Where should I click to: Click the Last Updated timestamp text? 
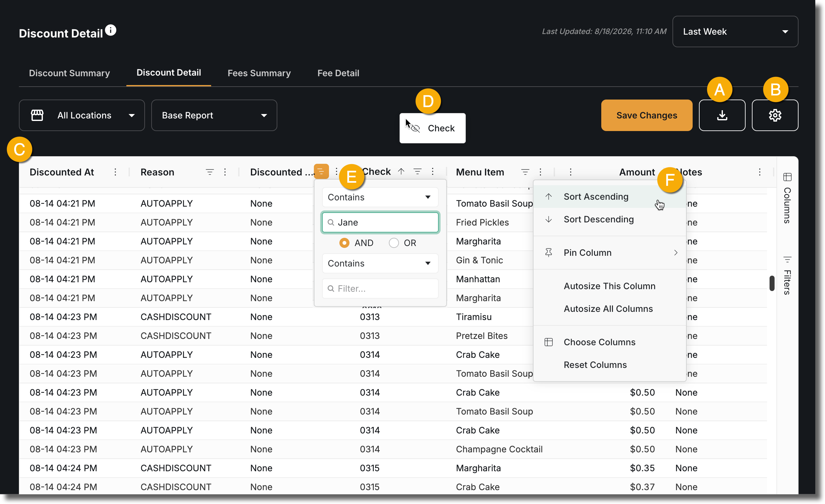(x=604, y=31)
